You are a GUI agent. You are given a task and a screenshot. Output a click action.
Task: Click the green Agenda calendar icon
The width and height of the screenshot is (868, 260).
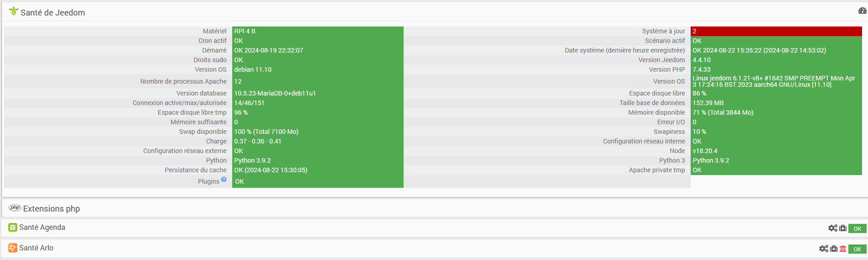coord(13,228)
